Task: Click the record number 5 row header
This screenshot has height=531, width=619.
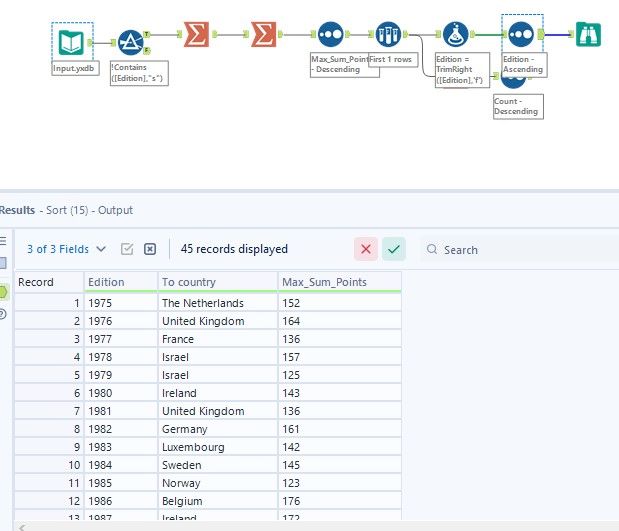Action: [x=49, y=375]
